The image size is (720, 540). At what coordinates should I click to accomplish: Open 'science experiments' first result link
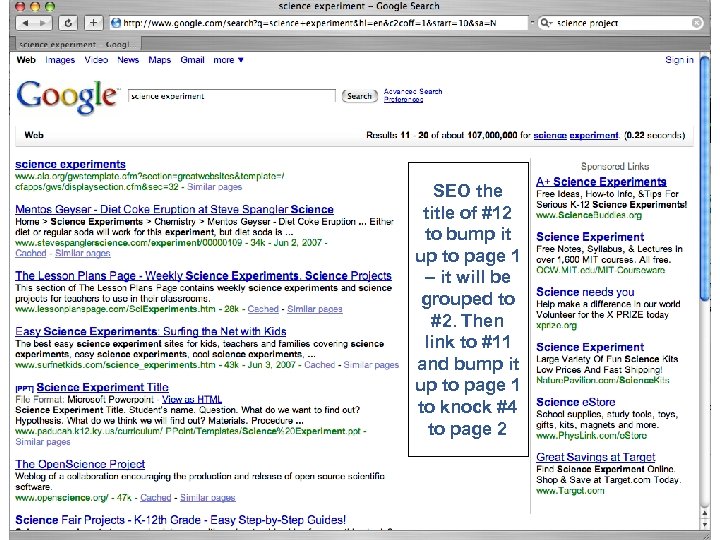click(70, 164)
